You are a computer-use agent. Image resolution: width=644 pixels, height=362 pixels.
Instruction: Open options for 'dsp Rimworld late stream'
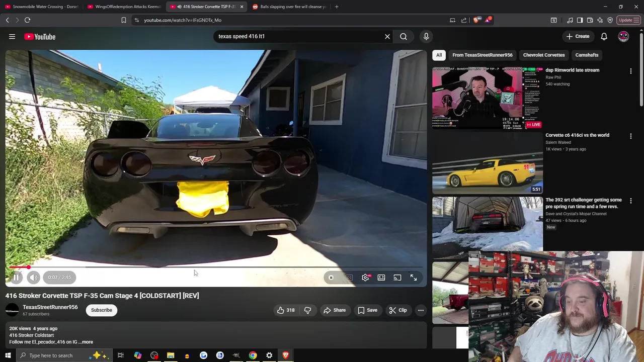point(631,71)
